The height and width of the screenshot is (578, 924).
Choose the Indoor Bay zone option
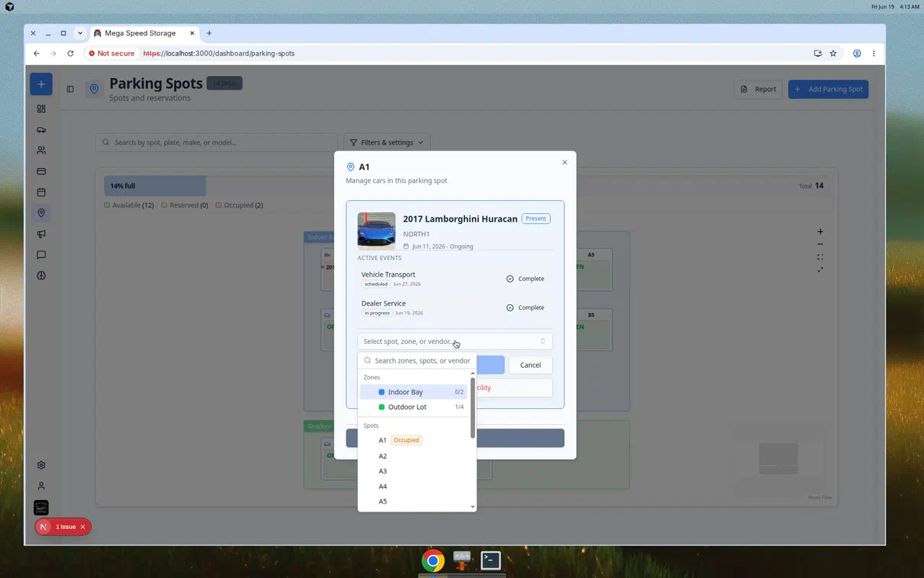coord(414,392)
